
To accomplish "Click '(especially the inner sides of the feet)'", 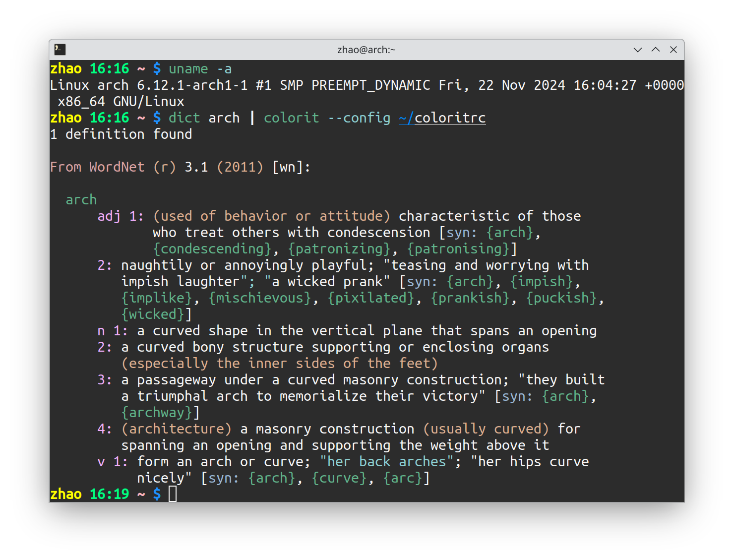I will 280,363.
